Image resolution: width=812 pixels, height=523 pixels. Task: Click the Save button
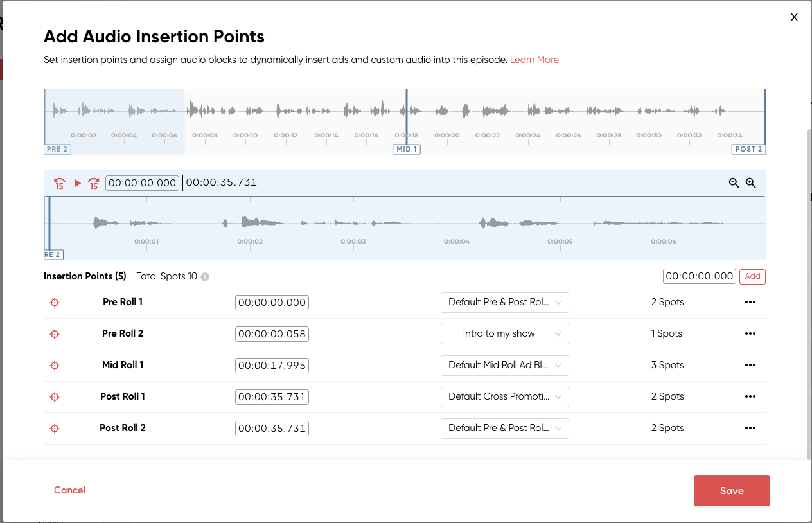(731, 491)
